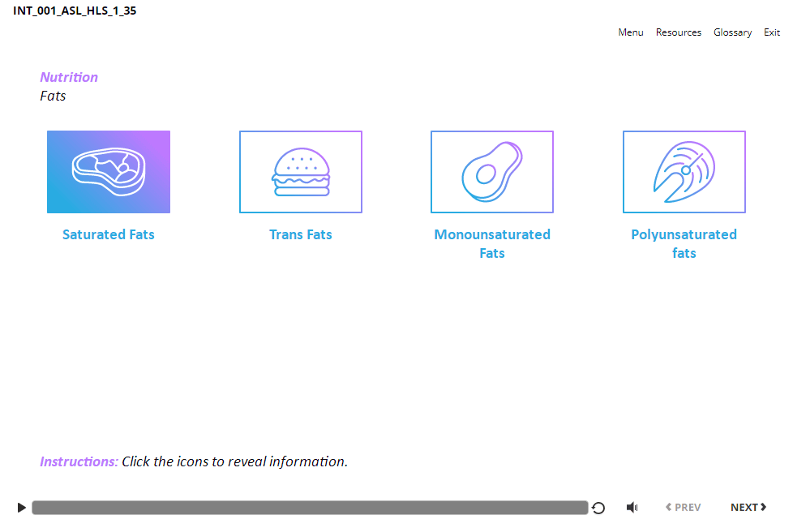
Task: Reveal info with the fish steak icon
Action: [684, 172]
